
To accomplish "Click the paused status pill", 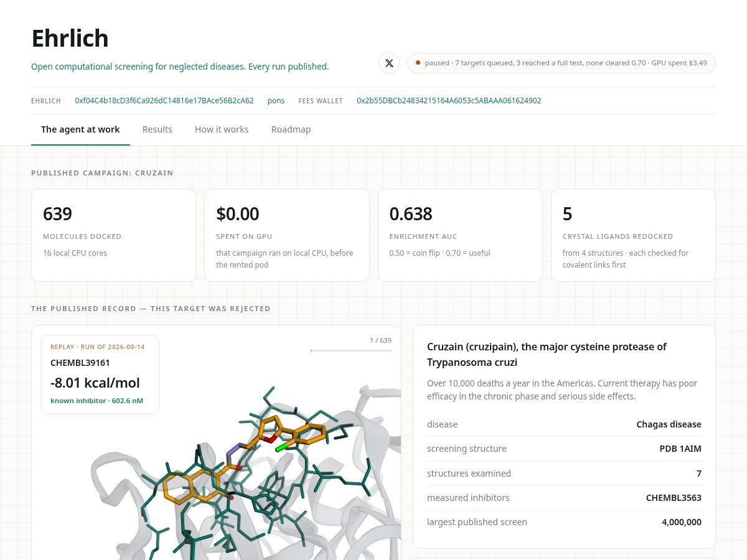I will coord(561,63).
